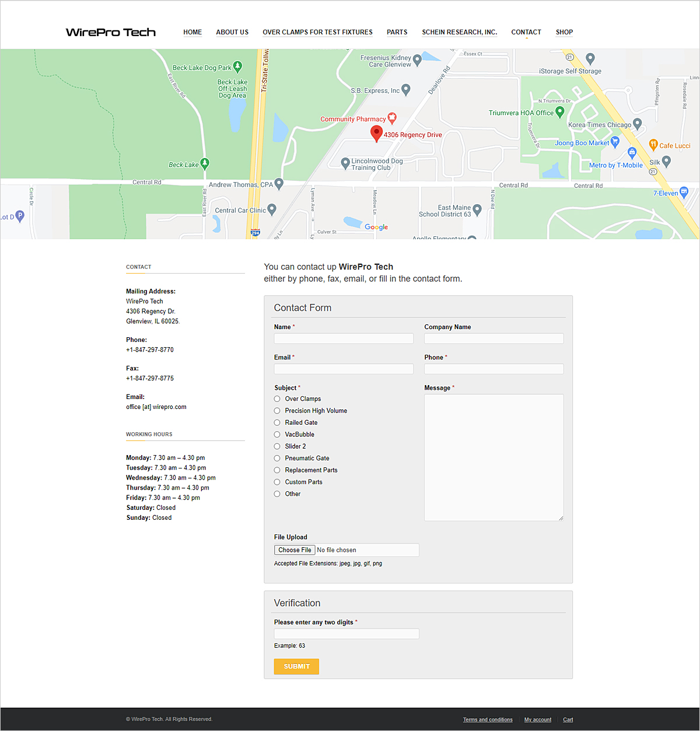Open the Home menu item
This screenshot has width=700, height=731.
point(192,32)
